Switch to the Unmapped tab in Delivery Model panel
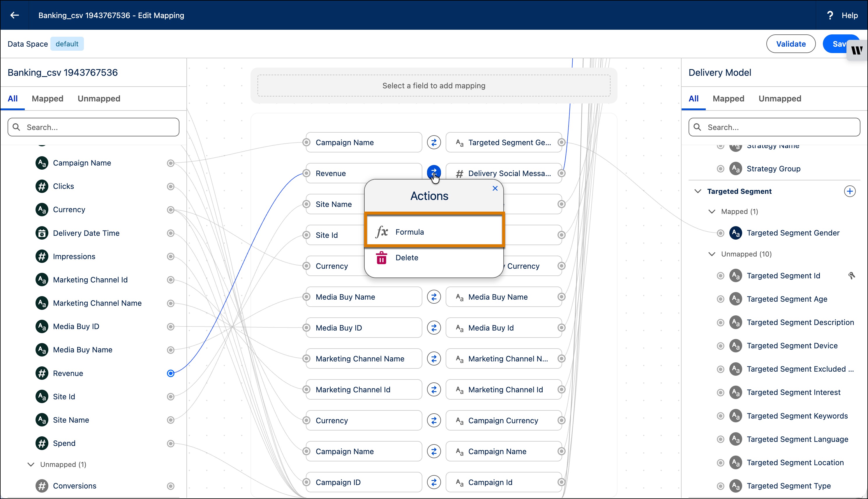The image size is (868, 499). pyautogui.click(x=780, y=99)
